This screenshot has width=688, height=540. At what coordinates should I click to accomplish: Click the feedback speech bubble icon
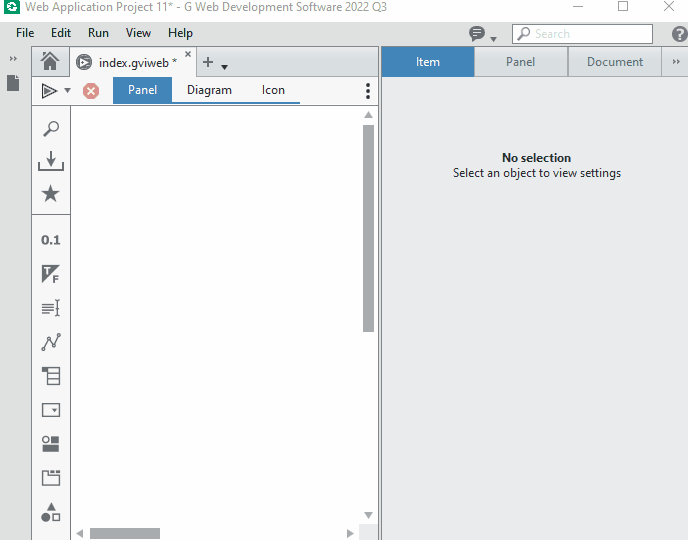[477, 33]
